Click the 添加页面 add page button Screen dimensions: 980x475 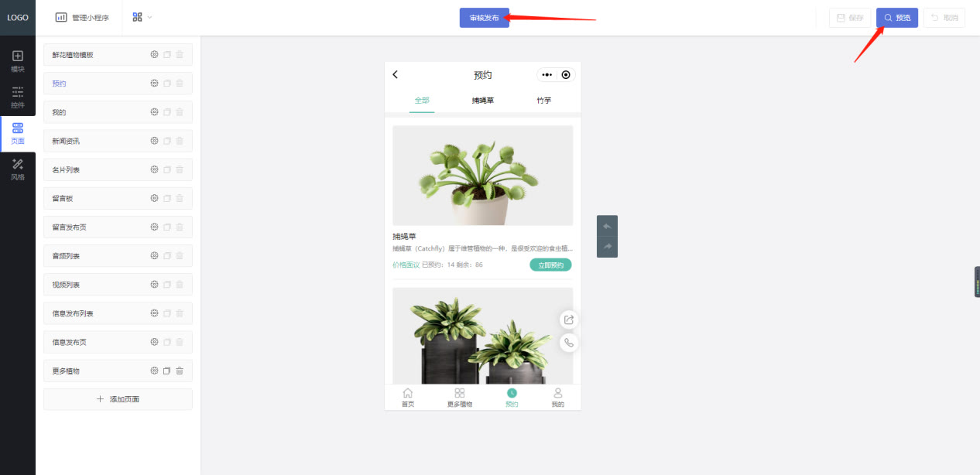pos(118,399)
